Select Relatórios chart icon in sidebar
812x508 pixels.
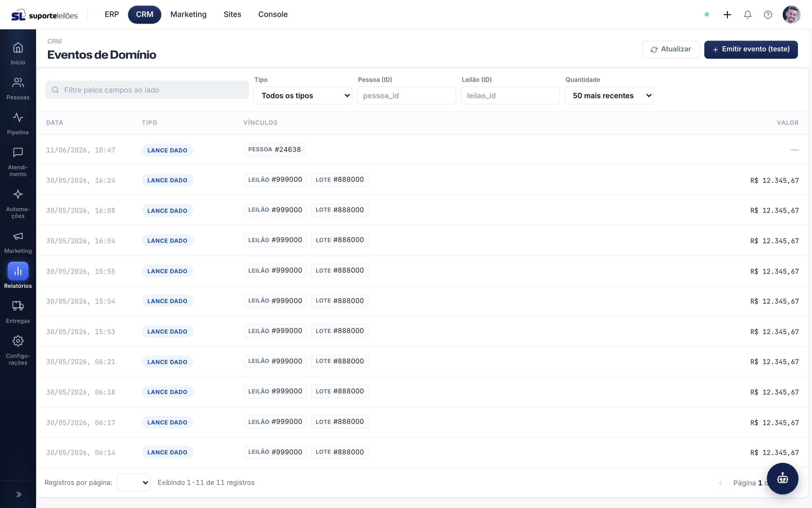pos(18,271)
